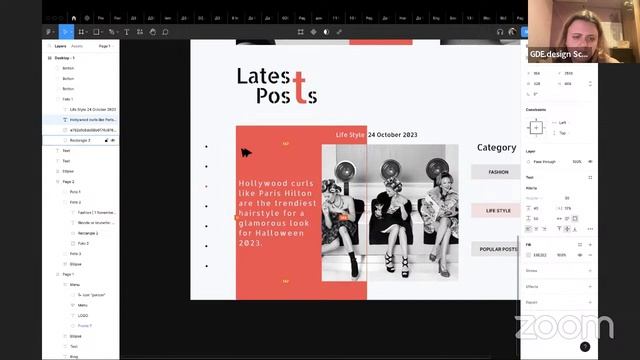The width and height of the screenshot is (640, 360).
Task: Switch to the Assets tab
Action: (x=77, y=46)
